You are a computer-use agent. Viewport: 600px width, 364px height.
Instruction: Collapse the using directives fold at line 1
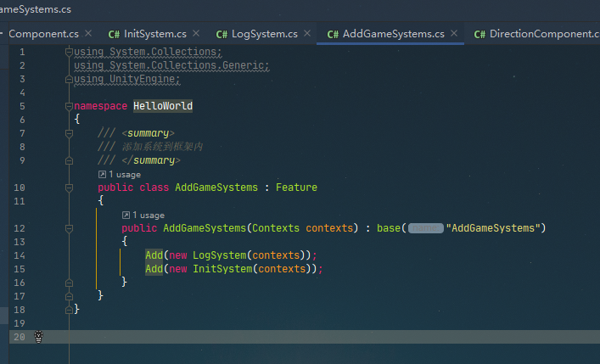point(69,51)
